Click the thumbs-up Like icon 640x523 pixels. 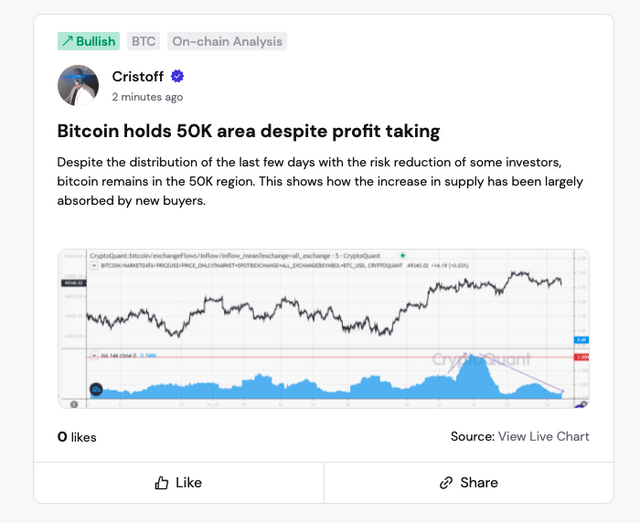tap(162, 483)
